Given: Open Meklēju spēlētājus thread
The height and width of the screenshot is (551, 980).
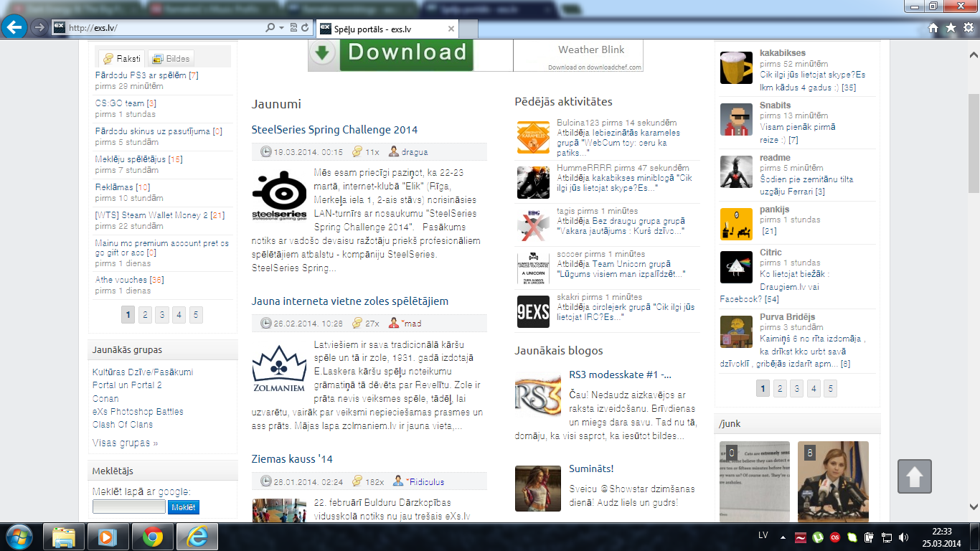Looking at the screenshot, I should 130,159.
